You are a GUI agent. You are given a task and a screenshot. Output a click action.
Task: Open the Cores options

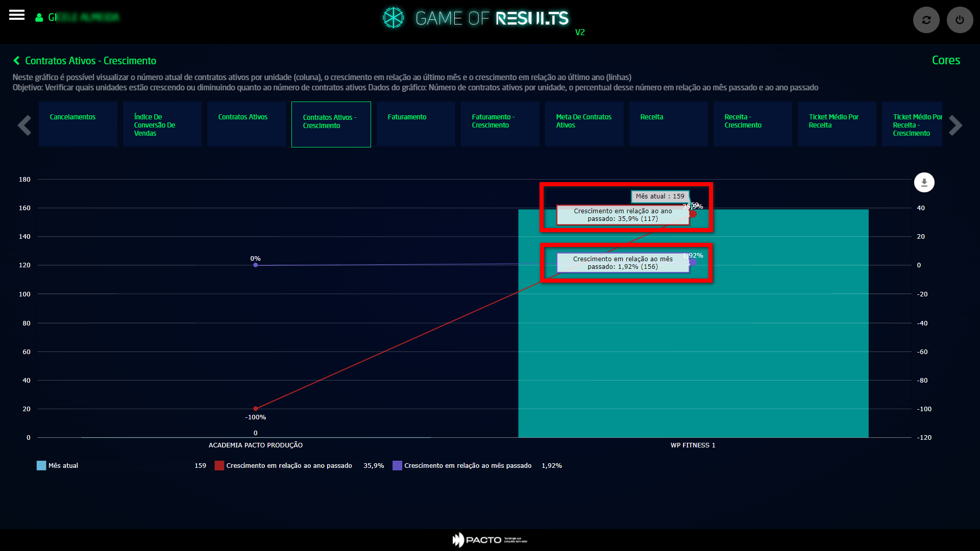(945, 60)
